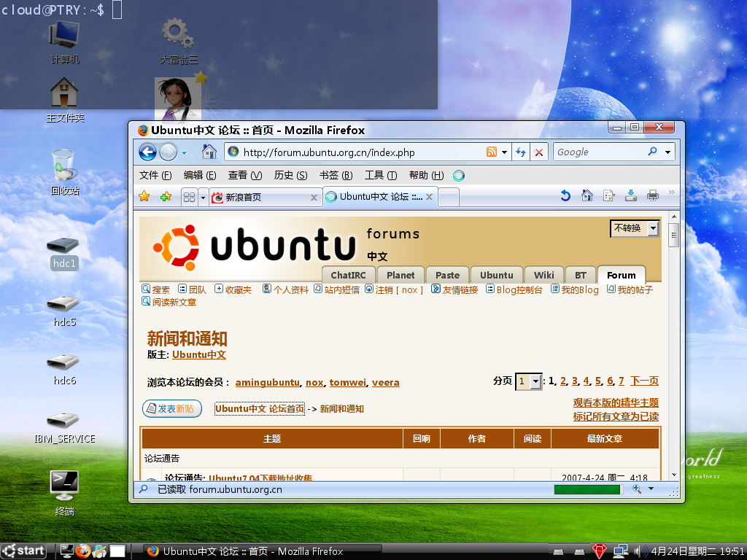
Task: Click the throbber icon in menu bar
Action: 459,176
